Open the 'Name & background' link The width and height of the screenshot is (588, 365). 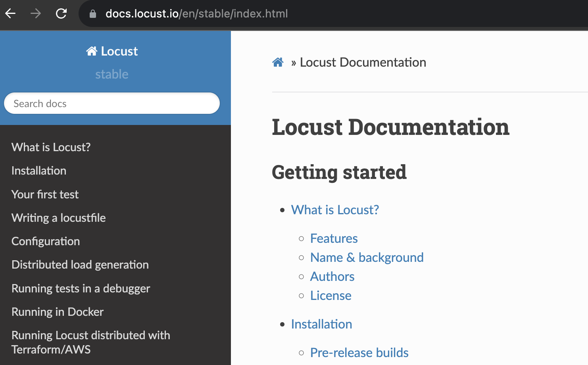click(367, 257)
